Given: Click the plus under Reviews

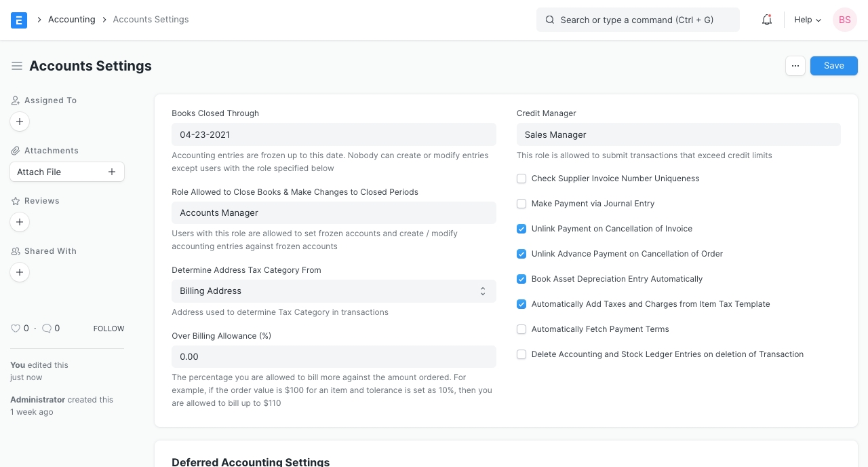Looking at the screenshot, I should [x=20, y=222].
